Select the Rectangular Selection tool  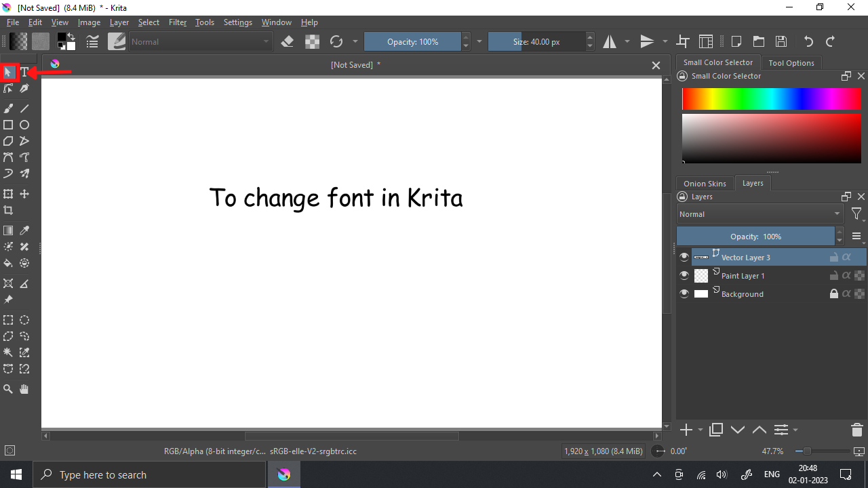tap(8, 320)
